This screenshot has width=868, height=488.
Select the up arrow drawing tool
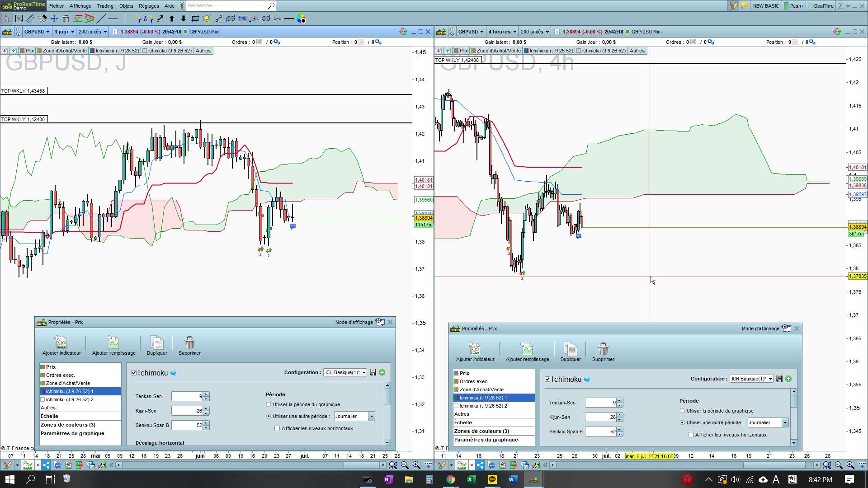pos(172,19)
